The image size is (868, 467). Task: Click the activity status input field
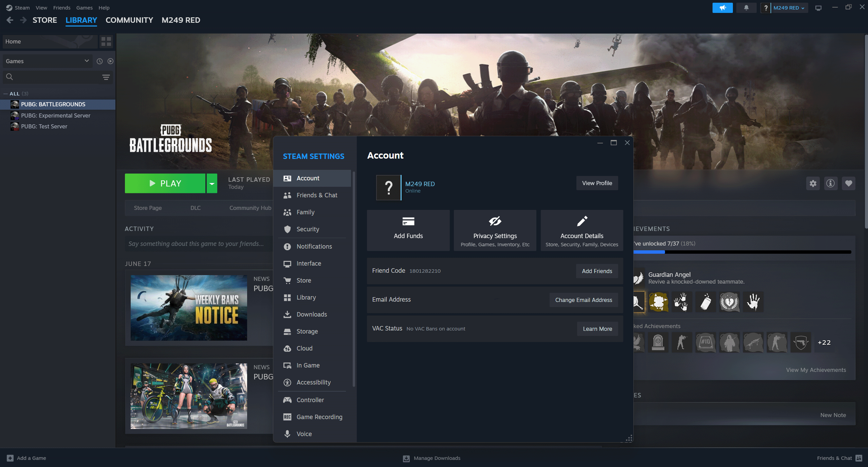[x=199, y=244]
